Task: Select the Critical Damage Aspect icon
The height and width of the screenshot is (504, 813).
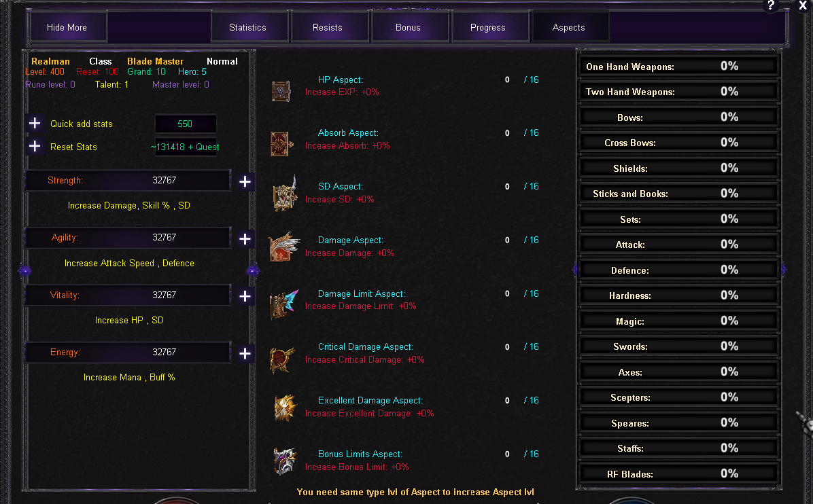Action: (x=283, y=359)
